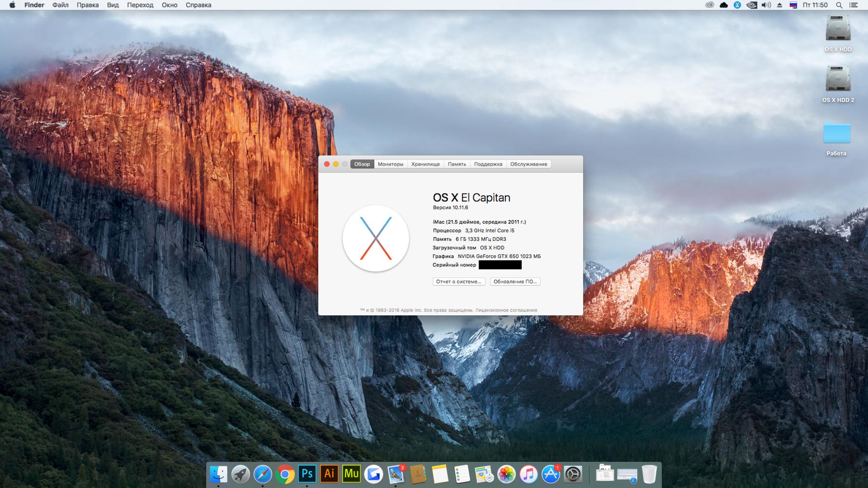Open App Store in the Dock
The image size is (868, 488).
pyautogui.click(x=551, y=474)
